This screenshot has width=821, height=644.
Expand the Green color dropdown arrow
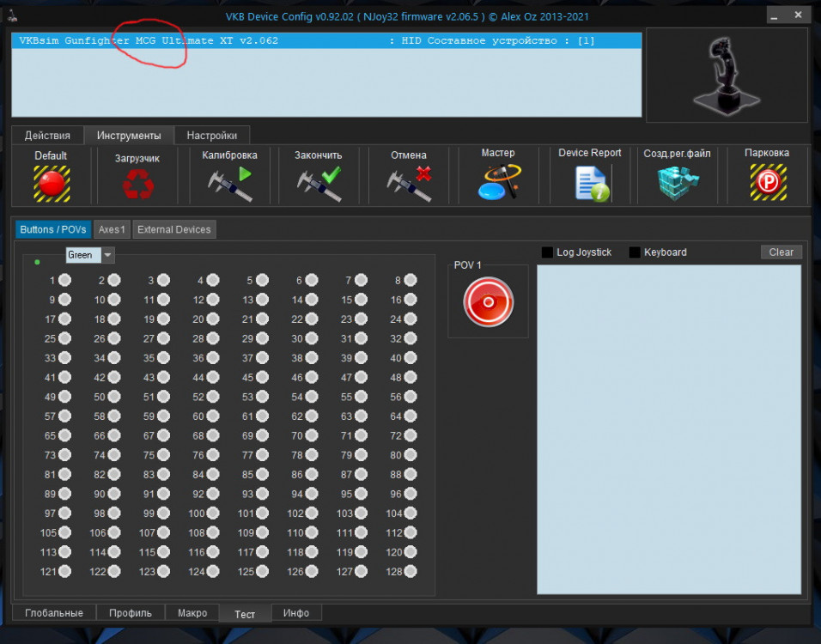click(107, 255)
